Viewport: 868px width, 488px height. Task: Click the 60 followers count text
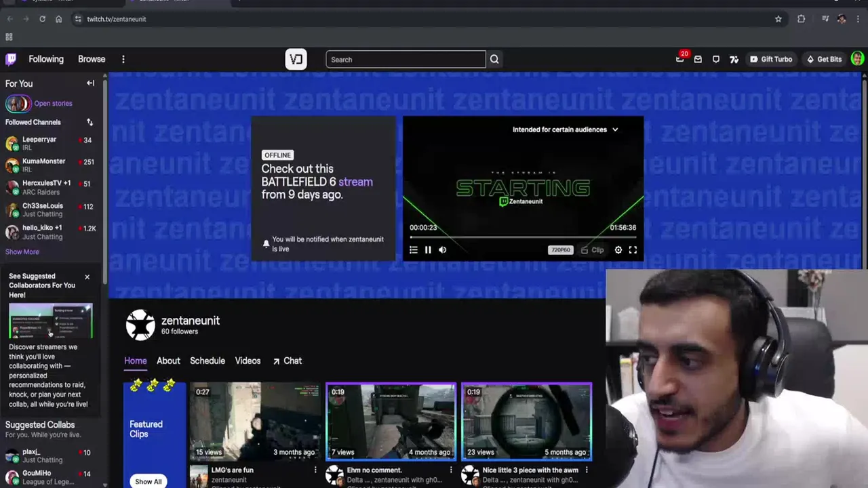(x=180, y=331)
